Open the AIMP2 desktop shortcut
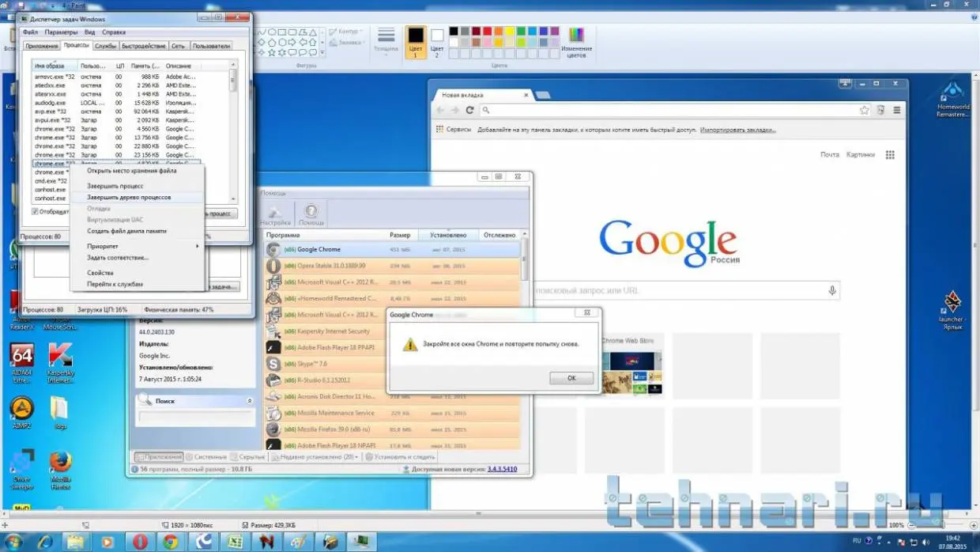 22,413
